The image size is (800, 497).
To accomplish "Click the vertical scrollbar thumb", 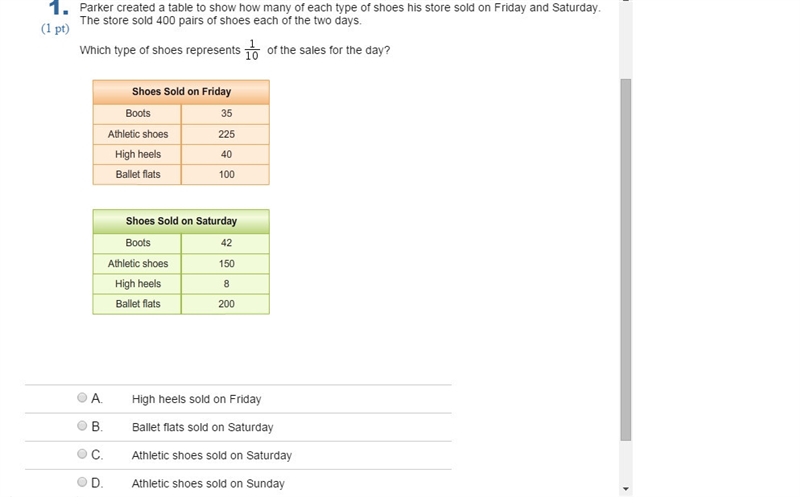I will 626,260.
